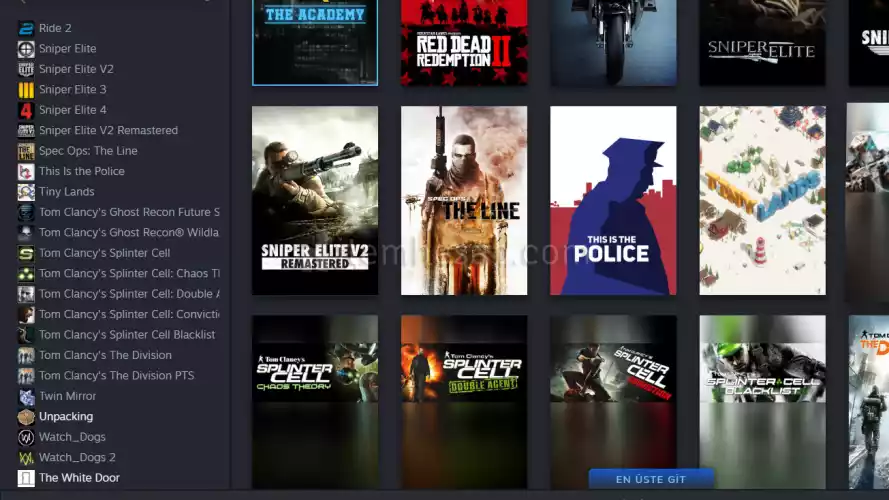Click the Twin Mirror icon in sidebar
889x500 pixels.
pos(26,397)
